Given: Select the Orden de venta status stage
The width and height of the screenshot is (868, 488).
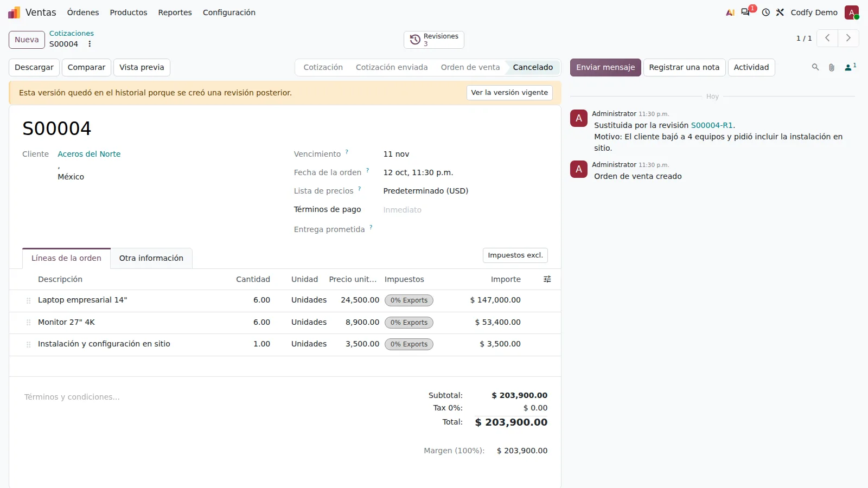Looking at the screenshot, I should [470, 67].
